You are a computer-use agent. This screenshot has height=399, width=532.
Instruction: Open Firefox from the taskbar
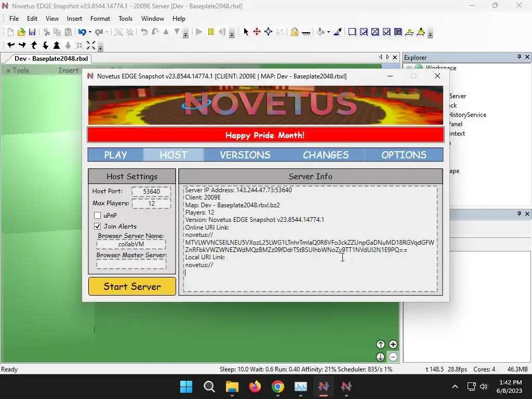click(x=255, y=387)
